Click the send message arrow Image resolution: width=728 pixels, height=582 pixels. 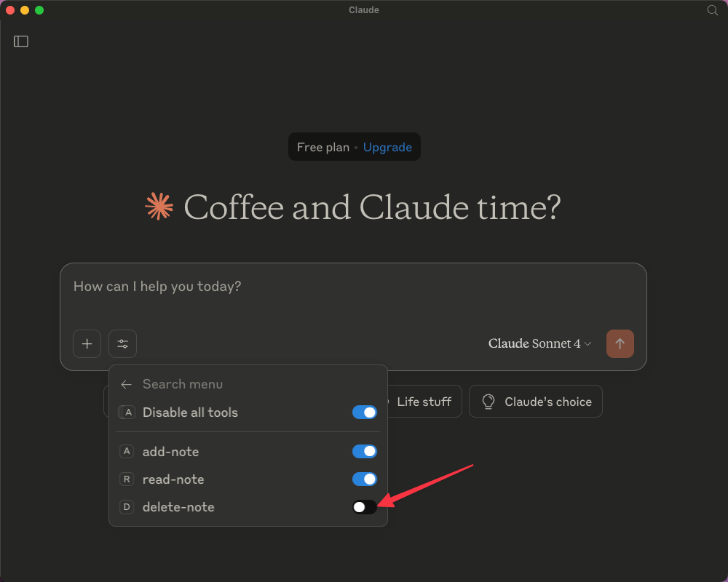tap(620, 343)
